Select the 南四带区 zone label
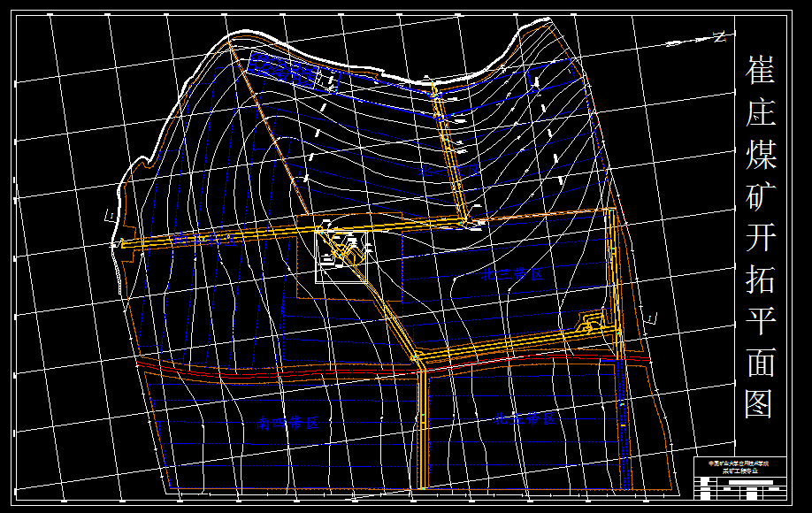Image resolution: width=812 pixels, height=513 pixels. (287, 424)
